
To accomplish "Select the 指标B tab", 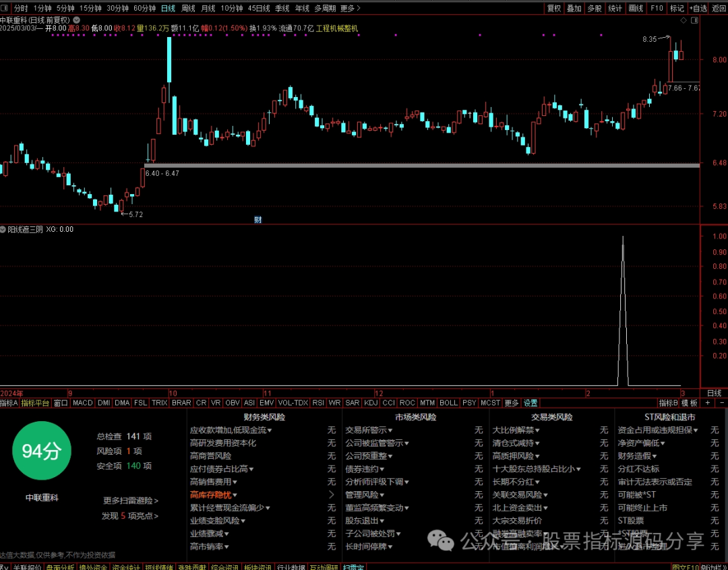I will (x=669, y=403).
